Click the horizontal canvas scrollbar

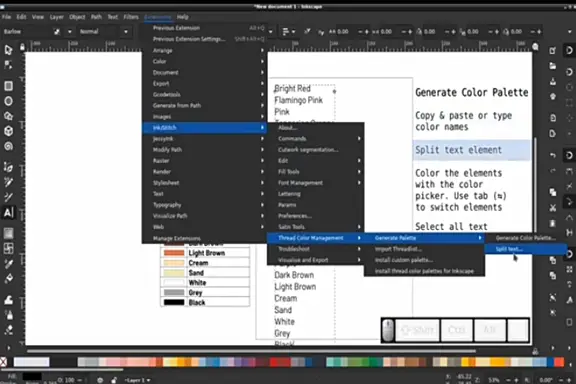click(251, 351)
